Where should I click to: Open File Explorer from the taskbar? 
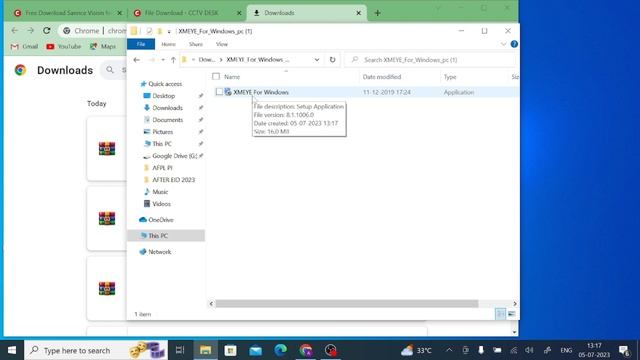[205, 350]
